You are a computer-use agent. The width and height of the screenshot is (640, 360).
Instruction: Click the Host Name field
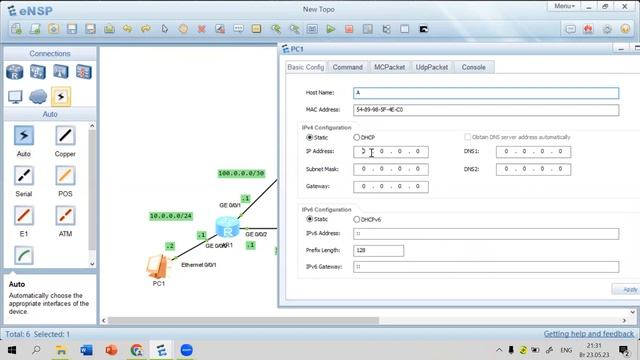coord(486,93)
